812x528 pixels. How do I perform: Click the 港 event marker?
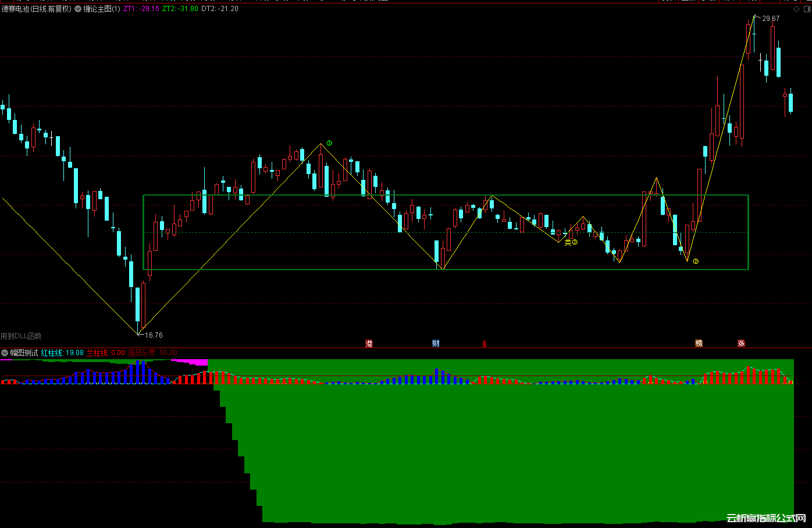(369, 343)
